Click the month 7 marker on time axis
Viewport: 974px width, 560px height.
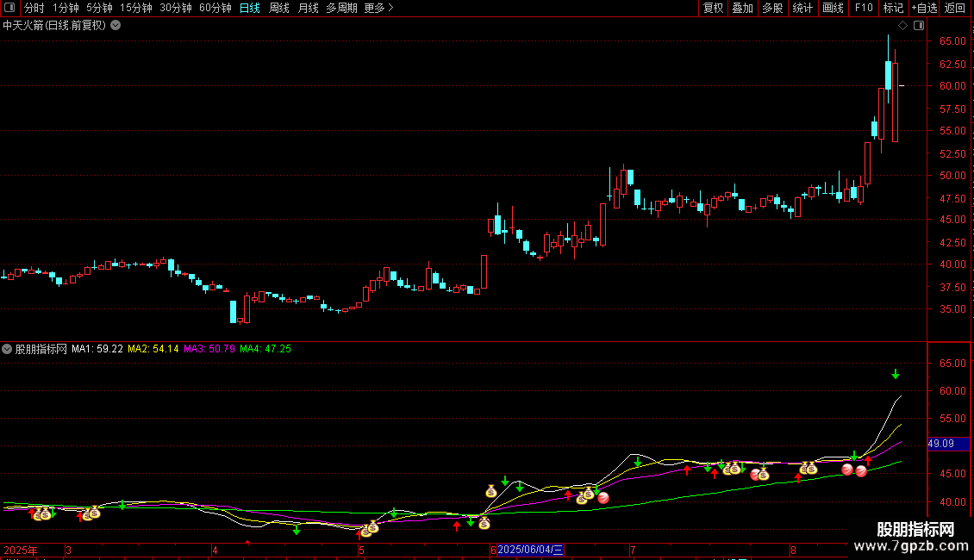(x=633, y=550)
